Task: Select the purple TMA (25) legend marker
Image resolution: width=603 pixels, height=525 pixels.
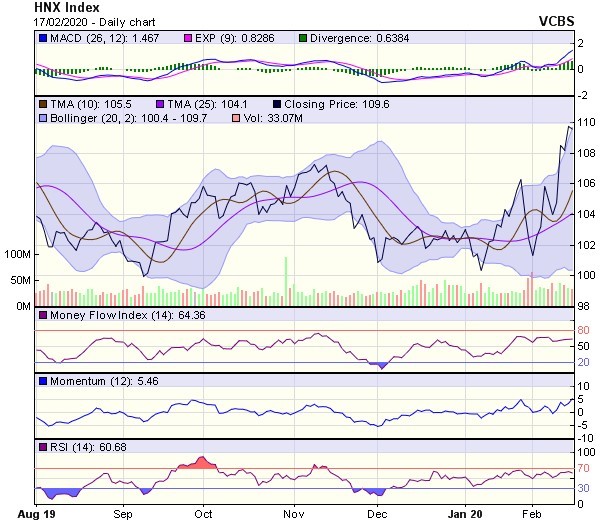Action: (162, 104)
